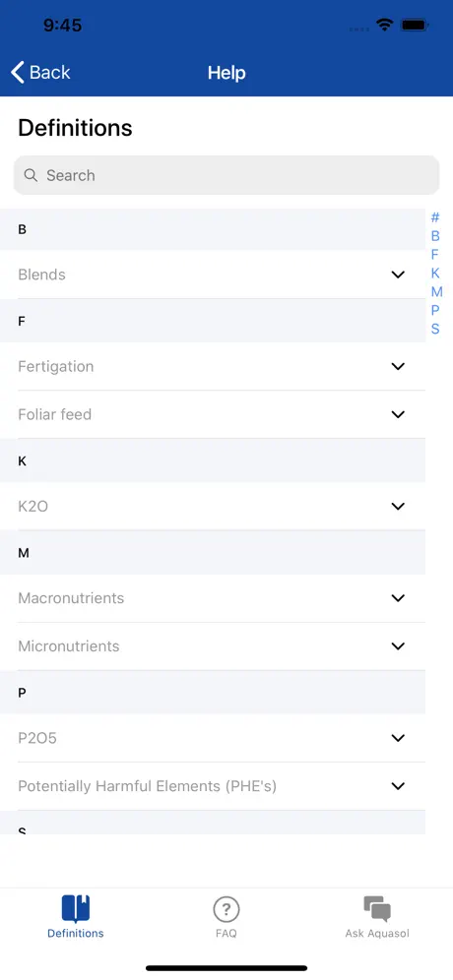Viewport: 453px width, 980px height.
Task: Tap the search magnifier icon
Action: (31, 175)
